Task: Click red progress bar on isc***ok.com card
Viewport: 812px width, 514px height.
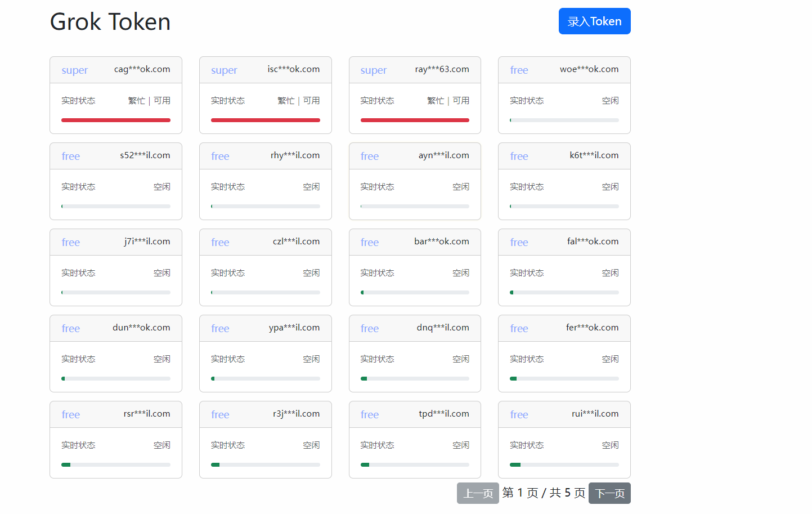Action: (266, 120)
